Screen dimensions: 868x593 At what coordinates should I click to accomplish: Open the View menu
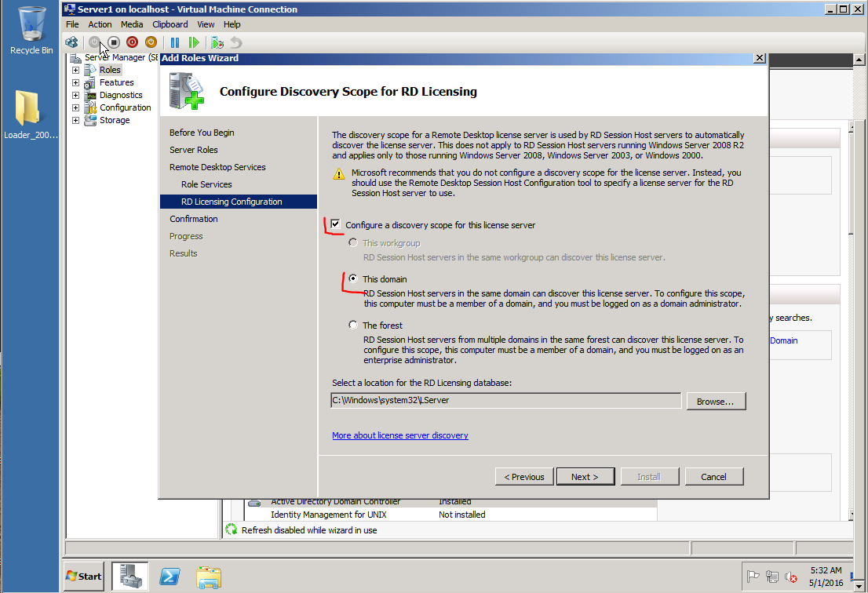(206, 24)
